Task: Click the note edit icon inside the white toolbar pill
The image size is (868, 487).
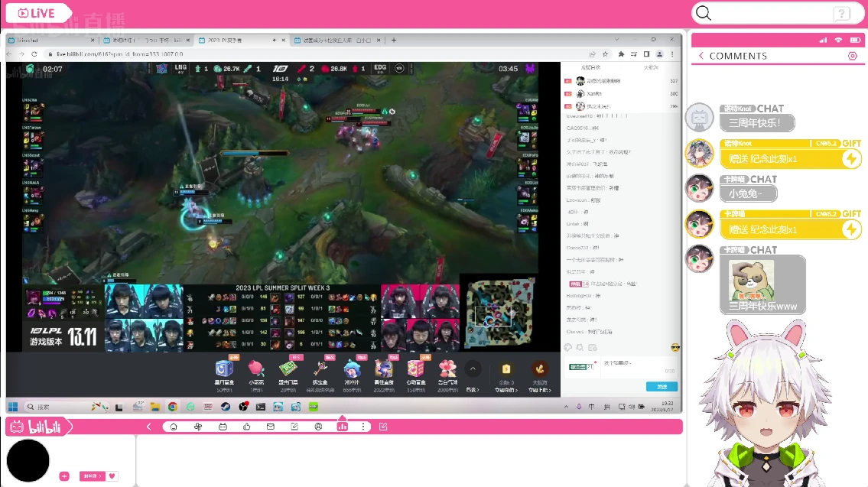Action: [294, 427]
